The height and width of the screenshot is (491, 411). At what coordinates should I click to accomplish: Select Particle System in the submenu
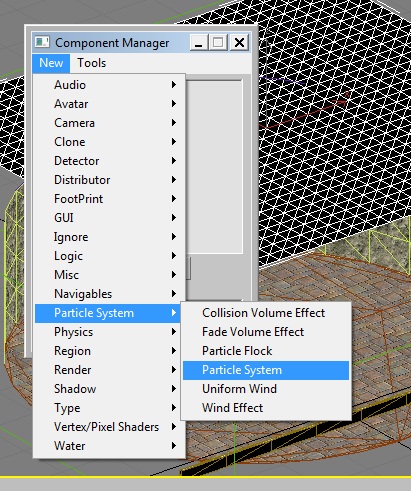266,370
